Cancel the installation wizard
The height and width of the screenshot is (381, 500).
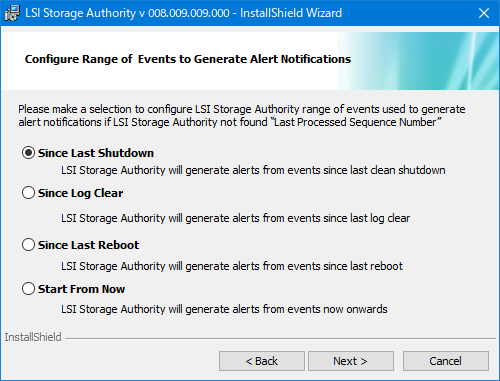[x=446, y=361]
